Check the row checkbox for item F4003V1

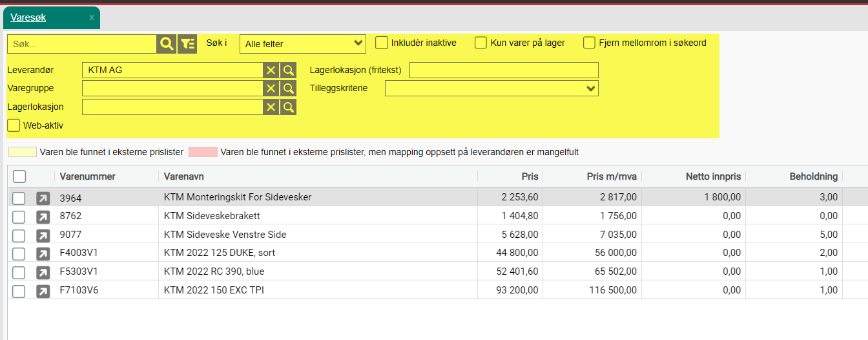tap(19, 253)
